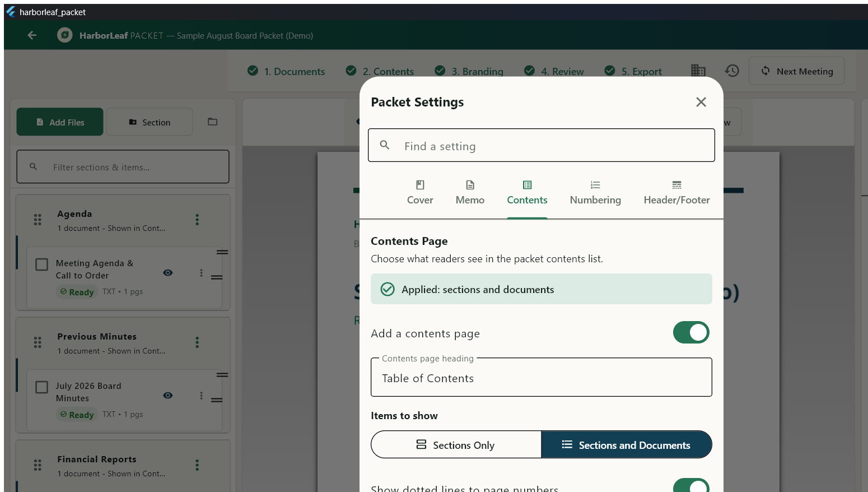868x492 pixels.
Task: Select Sections and Documents option
Action: (626, 445)
